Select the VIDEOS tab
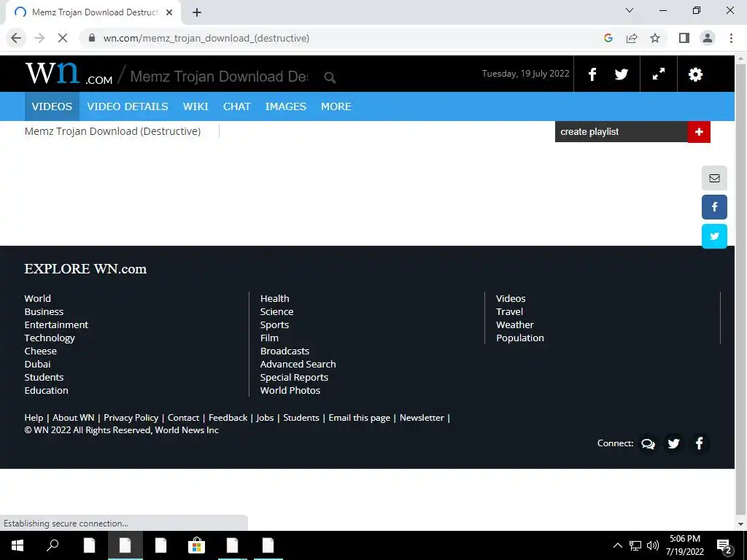 [x=52, y=106]
